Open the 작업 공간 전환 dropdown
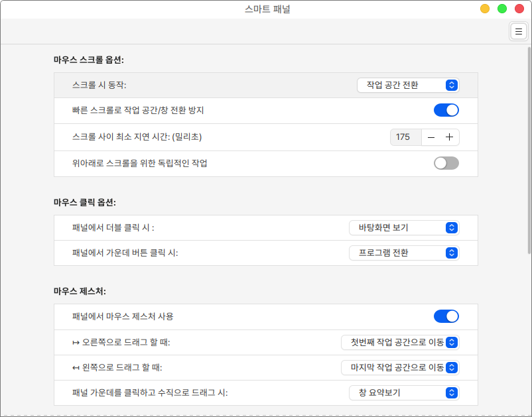The image size is (532, 417). tap(407, 85)
